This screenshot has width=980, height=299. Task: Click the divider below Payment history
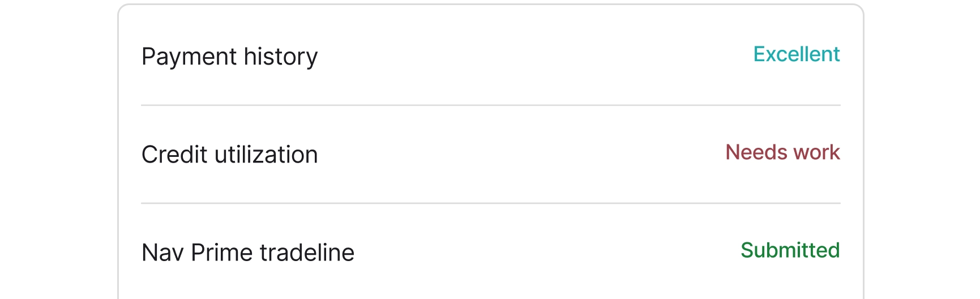pyautogui.click(x=490, y=105)
